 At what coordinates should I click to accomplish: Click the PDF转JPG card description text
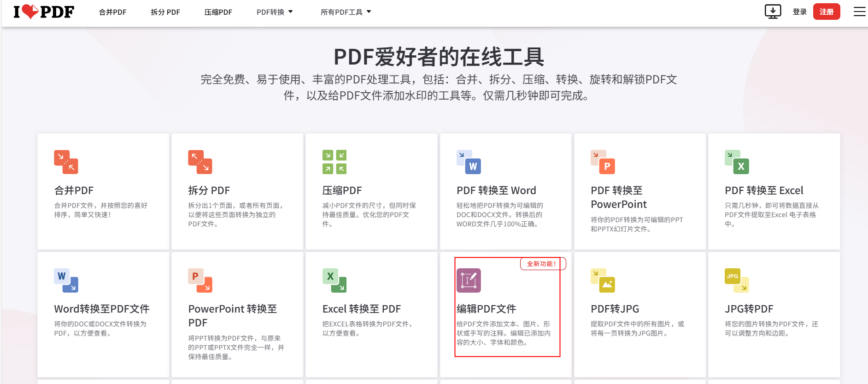click(x=638, y=329)
